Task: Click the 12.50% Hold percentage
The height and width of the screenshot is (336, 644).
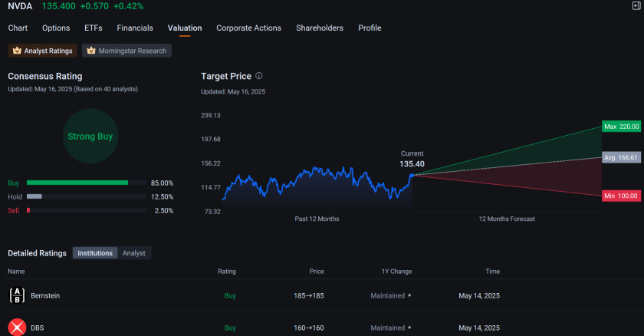Action: [163, 196]
